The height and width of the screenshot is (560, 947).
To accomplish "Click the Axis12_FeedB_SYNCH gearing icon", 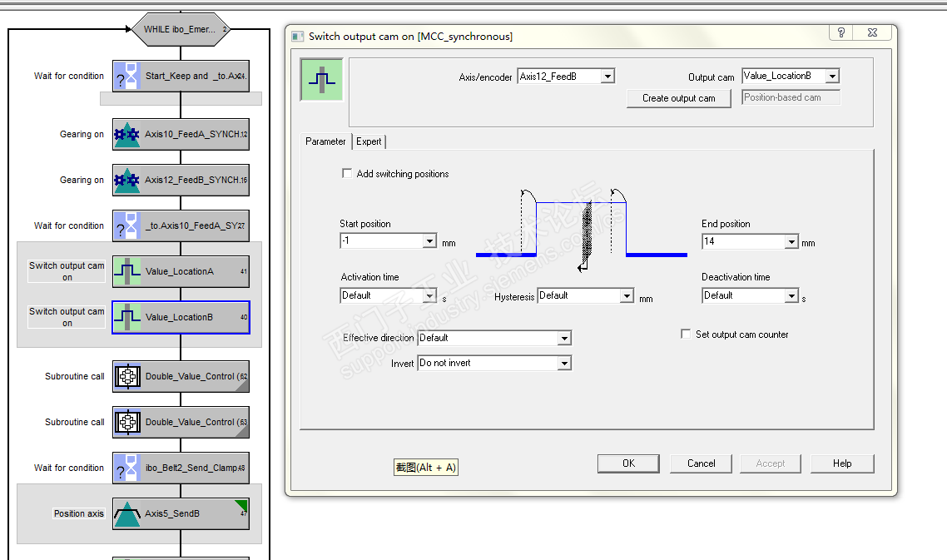I will (x=126, y=180).
